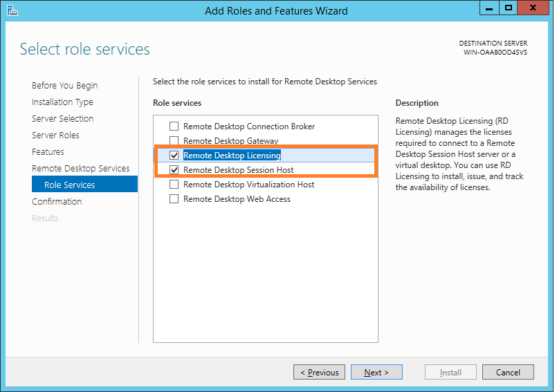The width and height of the screenshot is (557, 392).
Task: Select Remote Desktop Services navigation item
Action: (80, 169)
